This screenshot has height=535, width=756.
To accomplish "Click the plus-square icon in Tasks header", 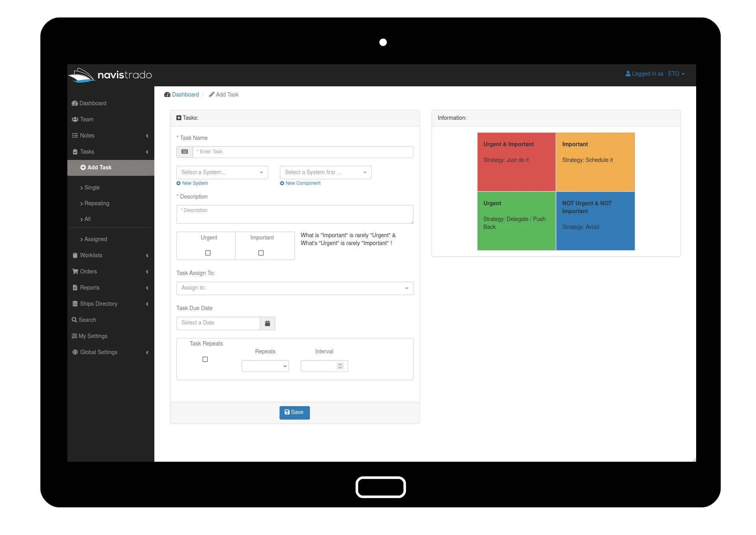I will [179, 118].
